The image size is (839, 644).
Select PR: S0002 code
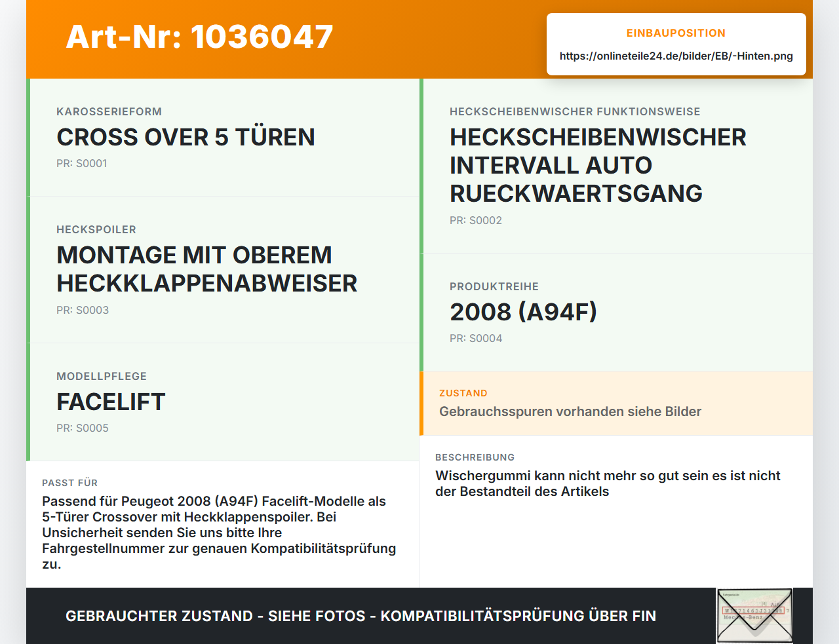pos(476,220)
